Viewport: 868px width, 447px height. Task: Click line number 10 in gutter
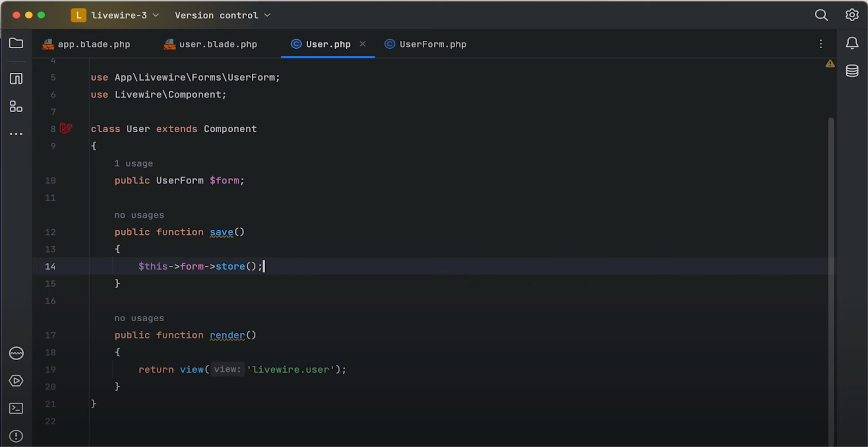click(50, 181)
